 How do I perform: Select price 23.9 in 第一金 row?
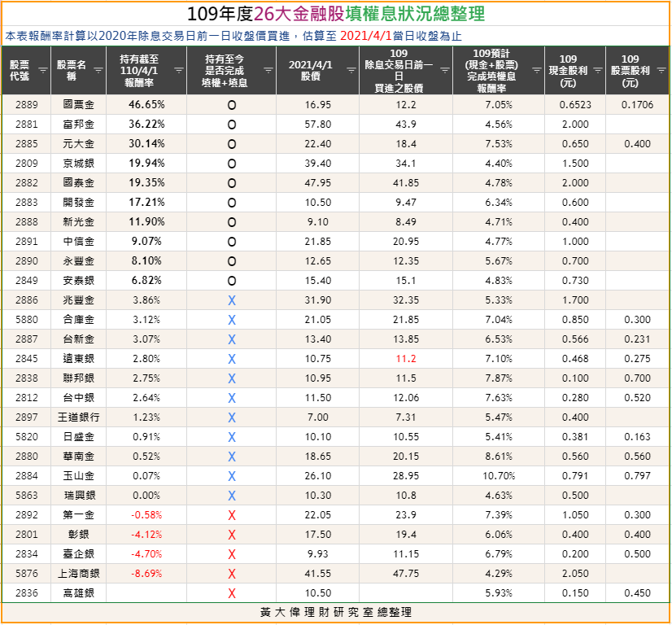406,515
